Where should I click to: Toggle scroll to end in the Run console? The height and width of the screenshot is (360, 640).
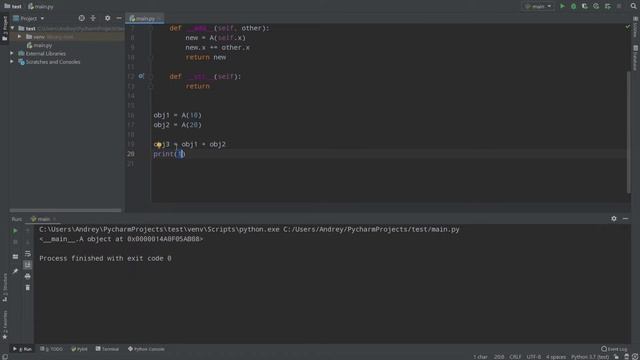(x=27, y=265)
